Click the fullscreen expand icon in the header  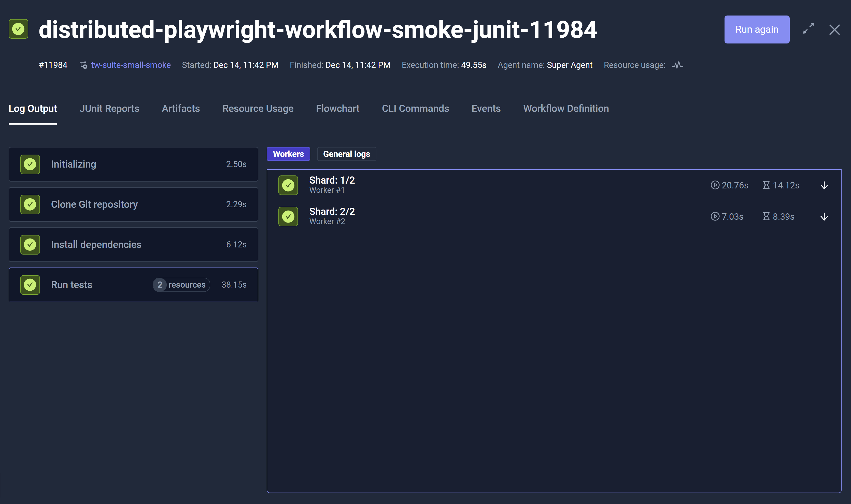click(x=808, y=29)
